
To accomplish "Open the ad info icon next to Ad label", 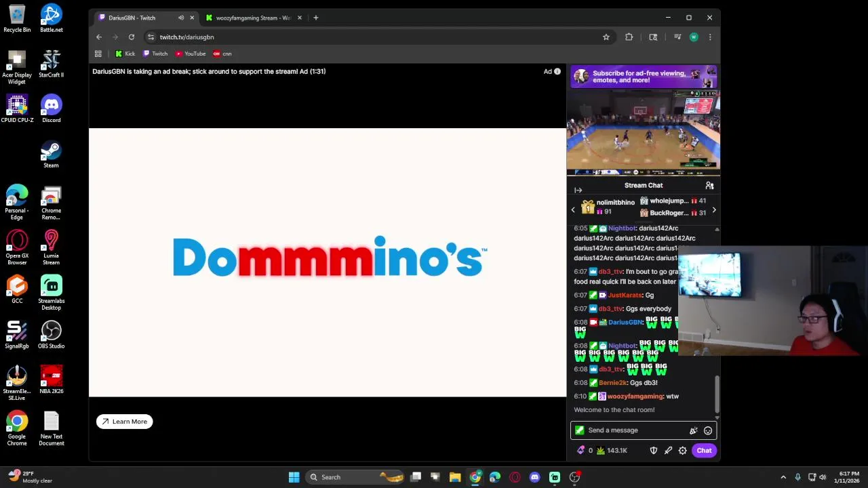I will pyautogui.click(x=557, y=71).
